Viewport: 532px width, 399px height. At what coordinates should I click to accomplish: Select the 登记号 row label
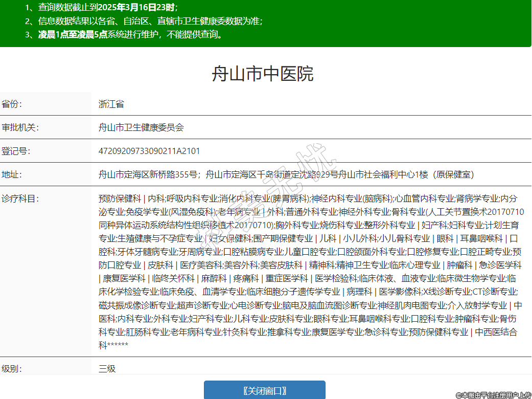(16, 151)
